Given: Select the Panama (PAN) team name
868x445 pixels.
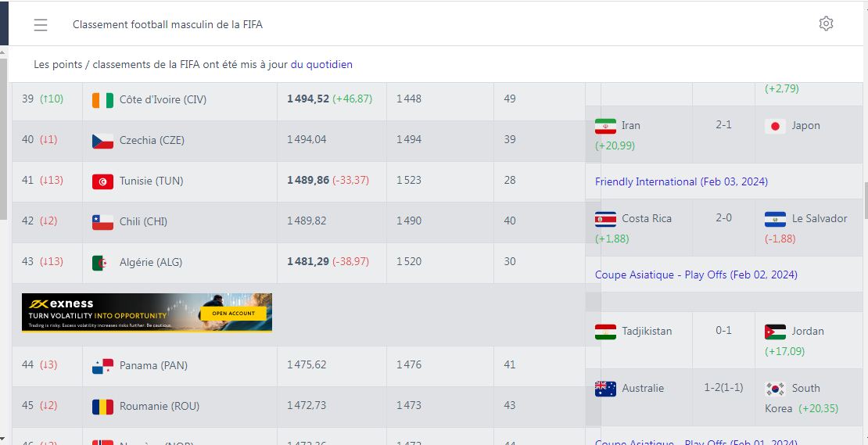Looking at the screenshot, I should coord(153,365).
